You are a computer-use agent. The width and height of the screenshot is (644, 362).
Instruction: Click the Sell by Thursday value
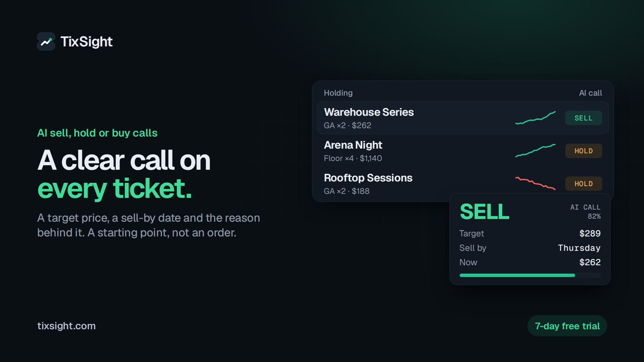click(x=579, y=248)
